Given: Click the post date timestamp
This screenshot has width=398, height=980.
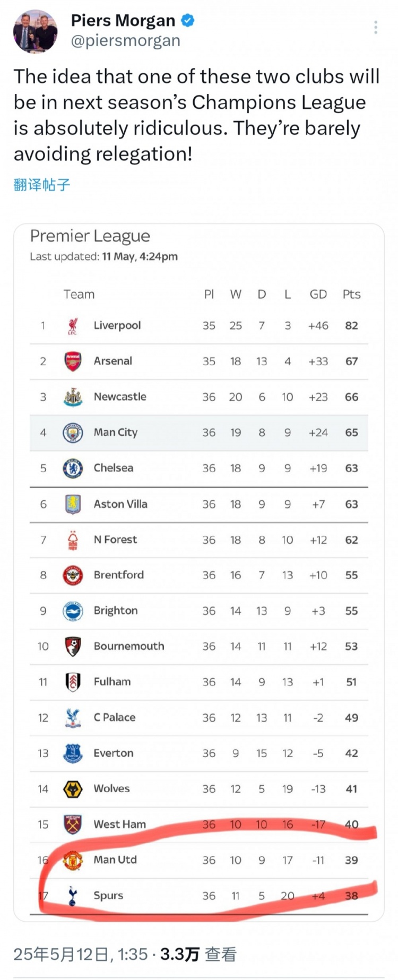Looking at the screenshot, I should [x=81, y=954].
